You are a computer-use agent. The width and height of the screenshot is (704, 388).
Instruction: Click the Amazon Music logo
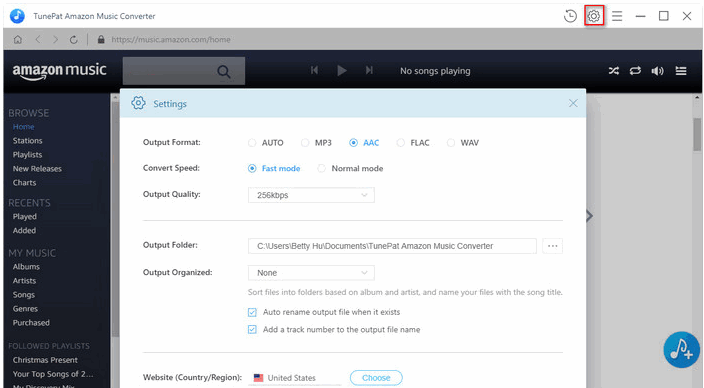click(x=59, y=71)
